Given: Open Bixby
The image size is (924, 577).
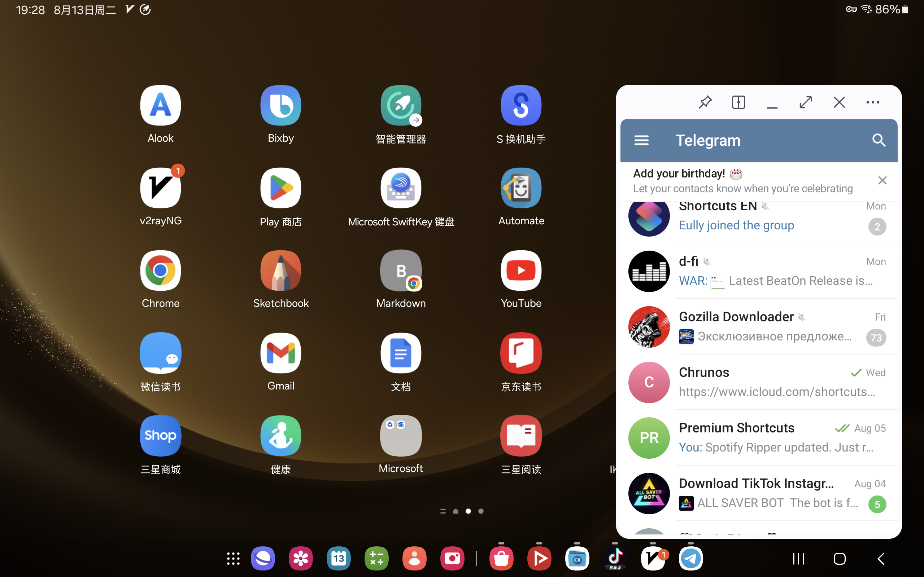Looking at the screenshot, I should coord(281,105).
